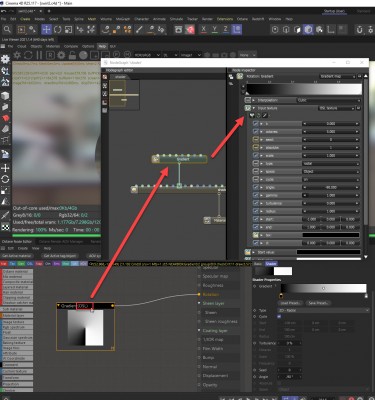Collapse the Input texture section arrow
This screenshot has height=400, width=375.
tap(254, 108)
